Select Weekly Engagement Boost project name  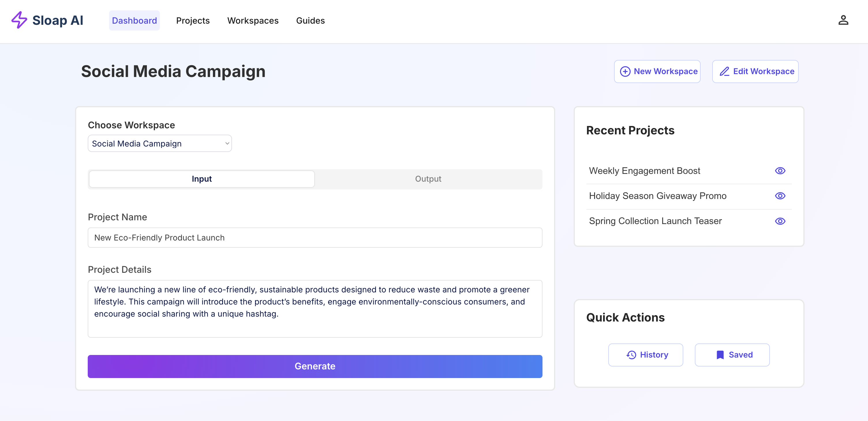click(x=644, y=171)
